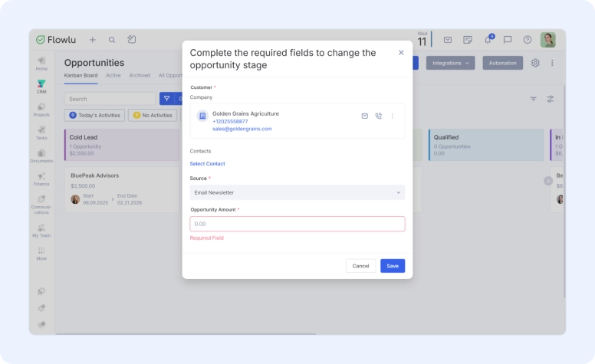The height and width of the screenshot is (364, 595).
Task: Open Communications in the sidebar
Action: (x=41, y=205)
